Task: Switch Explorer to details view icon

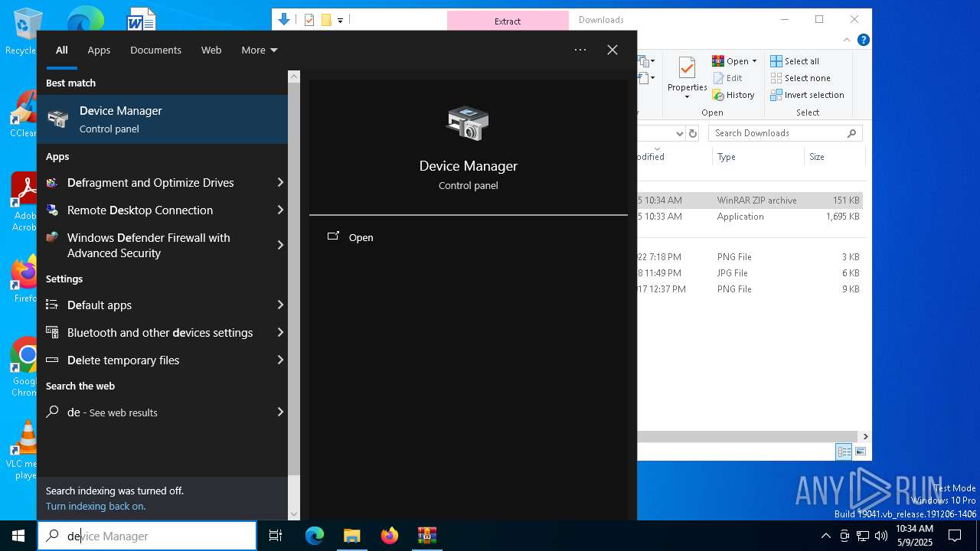Action: point(844,452)
